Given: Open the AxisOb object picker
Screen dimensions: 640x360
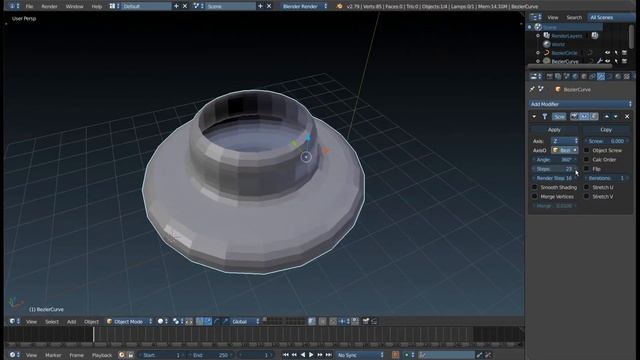Looking at the screenshot, I should click(565, 150).
